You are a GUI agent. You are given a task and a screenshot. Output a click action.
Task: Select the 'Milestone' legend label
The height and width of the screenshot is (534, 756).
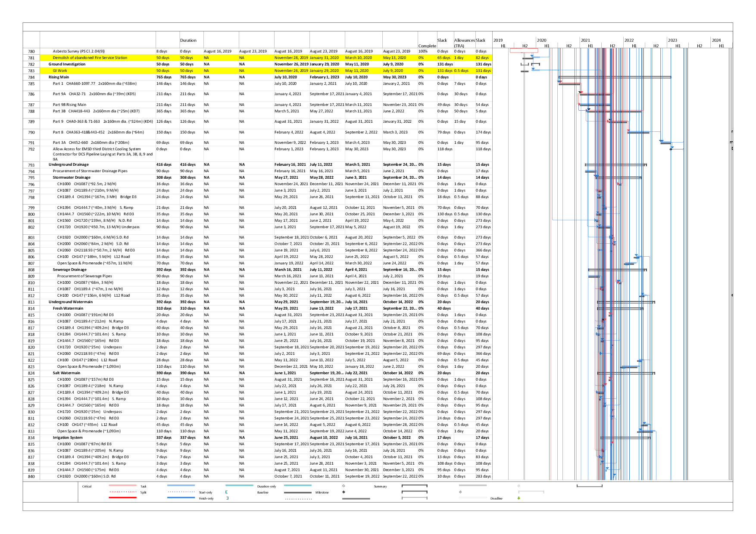point(322,492)
